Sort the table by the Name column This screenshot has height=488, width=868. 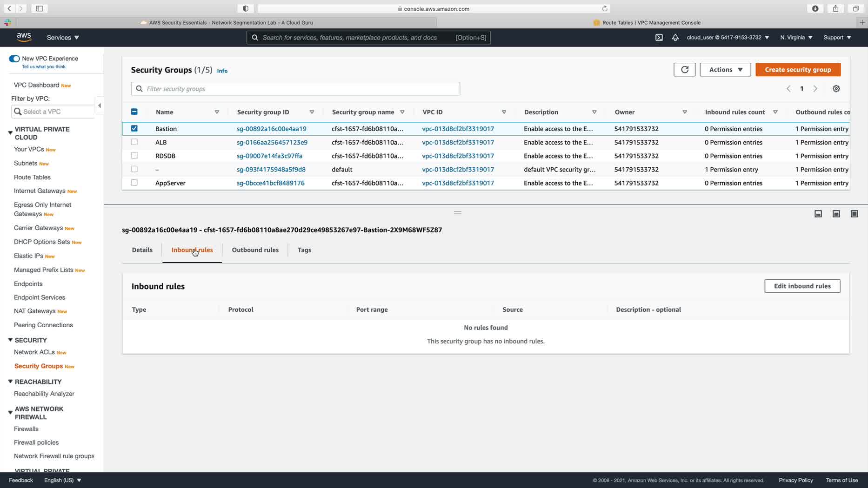217,112
